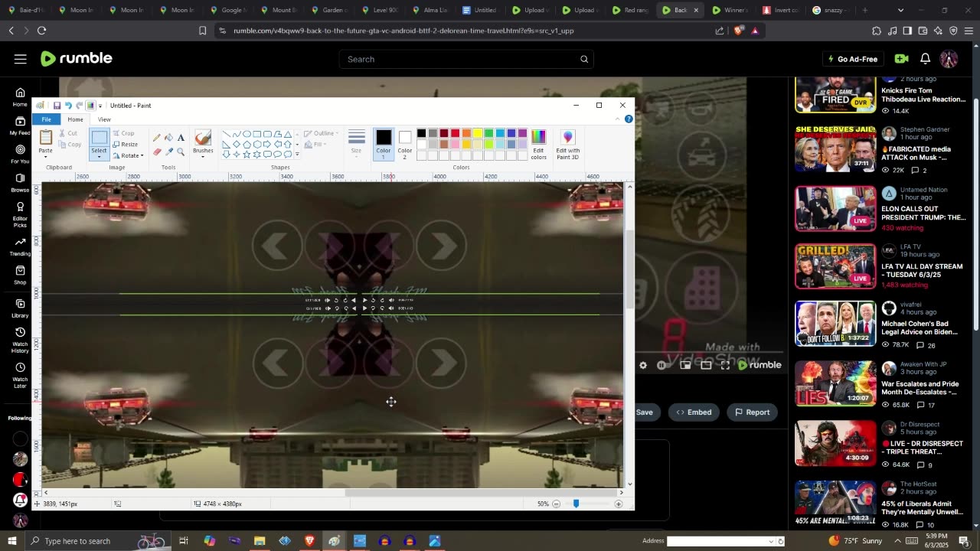
Task: Click Edit colors in Paint ribbon
Action: pyautogui.click(x=539, y=144)
